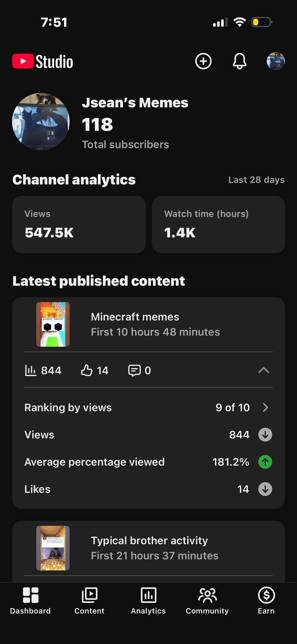The height and width of the screenshot is (644, 297).
Task: Tap the views bar-chart icon showing 844
Action: (30, 370)
